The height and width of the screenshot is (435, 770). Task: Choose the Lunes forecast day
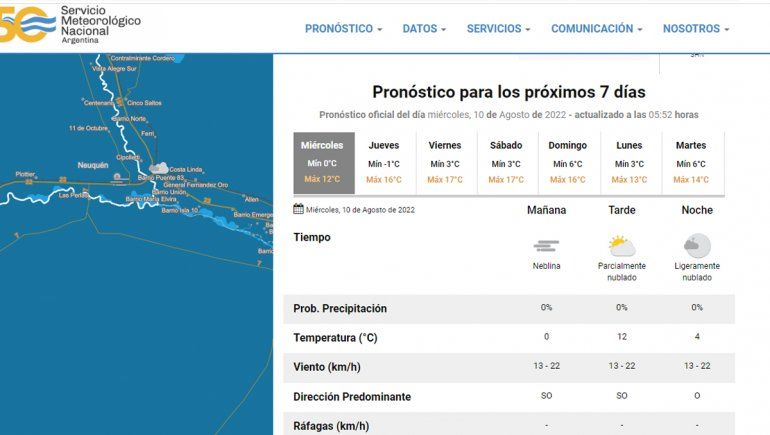click(629, 162)
